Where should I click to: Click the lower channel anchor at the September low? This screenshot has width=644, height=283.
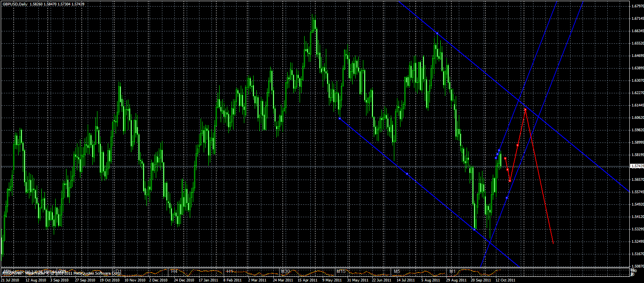pos(475,229)
